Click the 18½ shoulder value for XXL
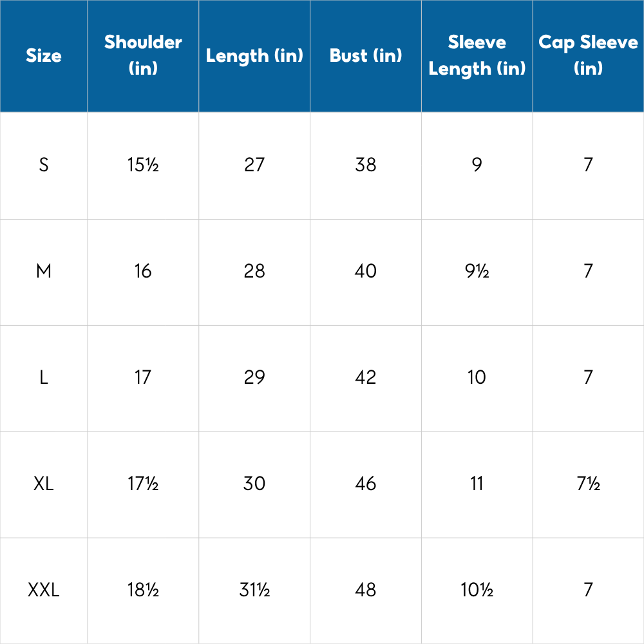 coord(143,591)
